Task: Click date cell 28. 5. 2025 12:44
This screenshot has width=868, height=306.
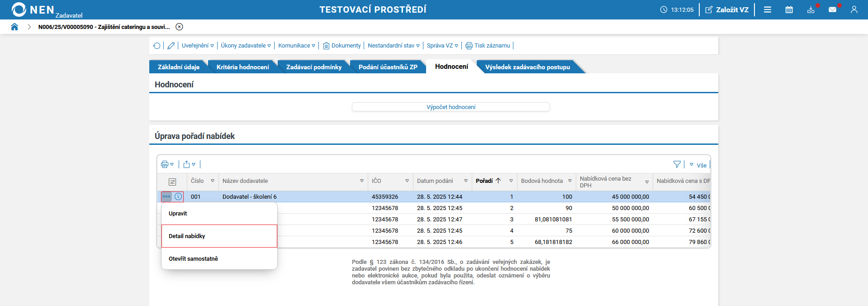Action: click(x=440, y=196)
